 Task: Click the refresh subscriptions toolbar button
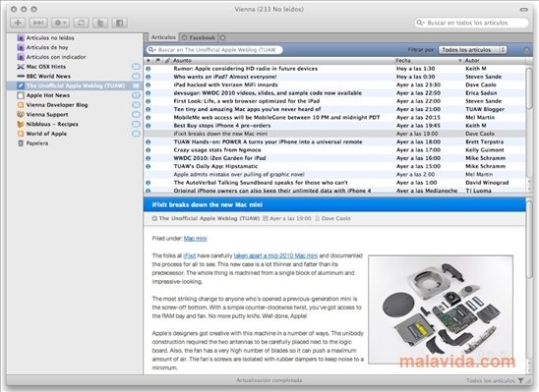(x=81, y=23)
